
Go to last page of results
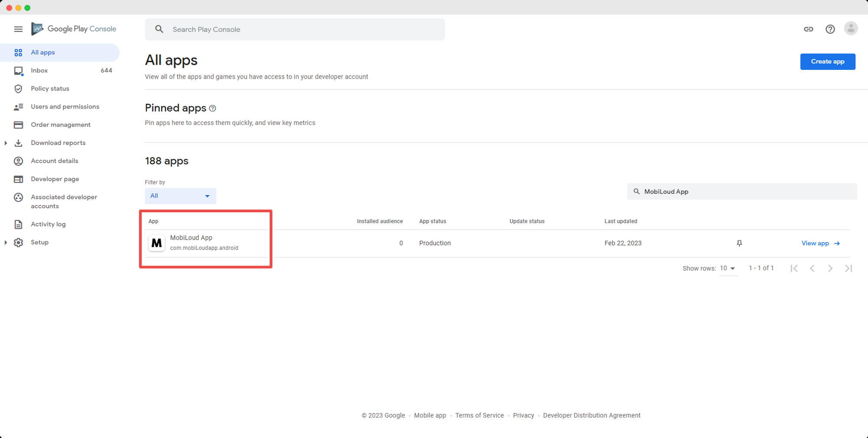pyautogui.click(x=848, y=268)
